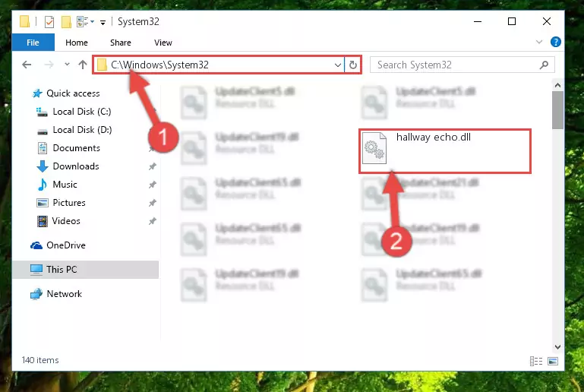Click the Network icon in sidebar

coord(36,294)
